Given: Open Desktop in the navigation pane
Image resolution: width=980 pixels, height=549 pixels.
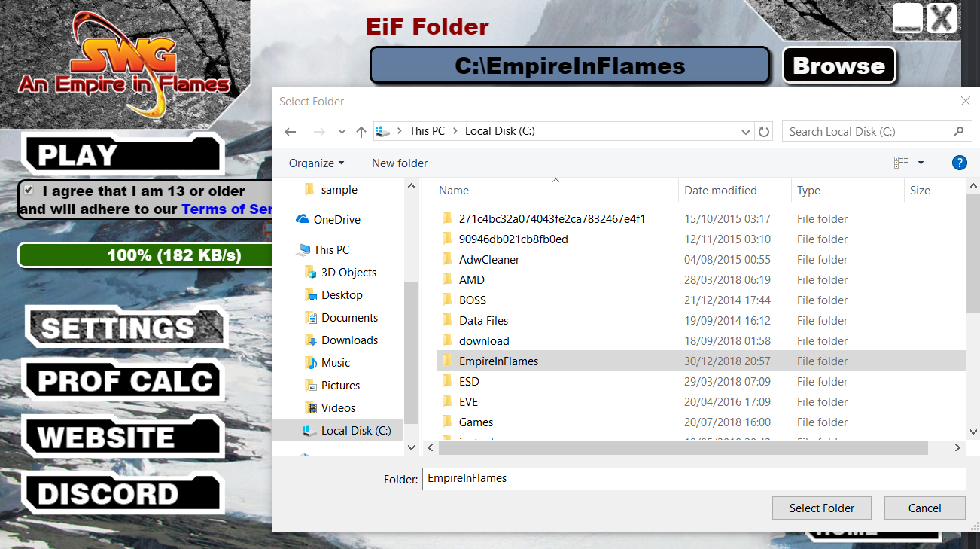Looking at the screenshot, I should tap(333, 295).
